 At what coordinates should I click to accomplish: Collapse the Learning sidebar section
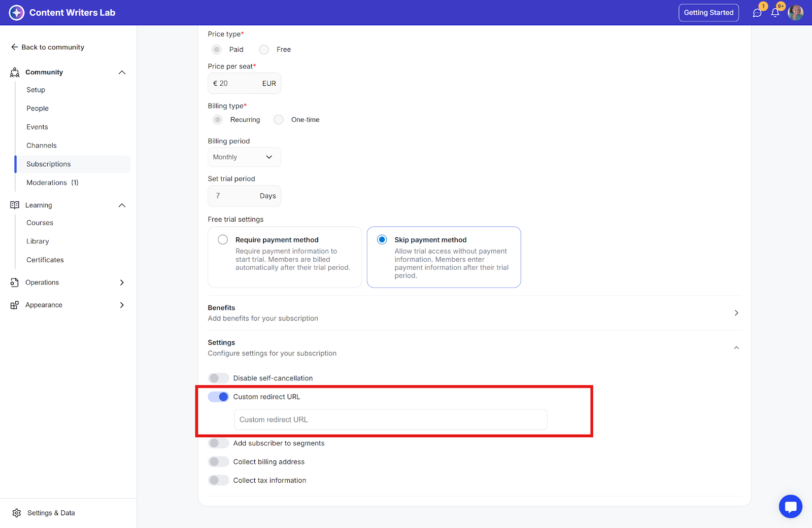click(122, 205)
